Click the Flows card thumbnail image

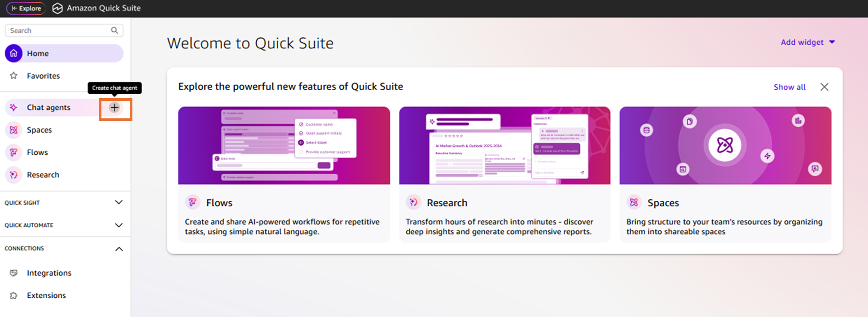point(284,145)
